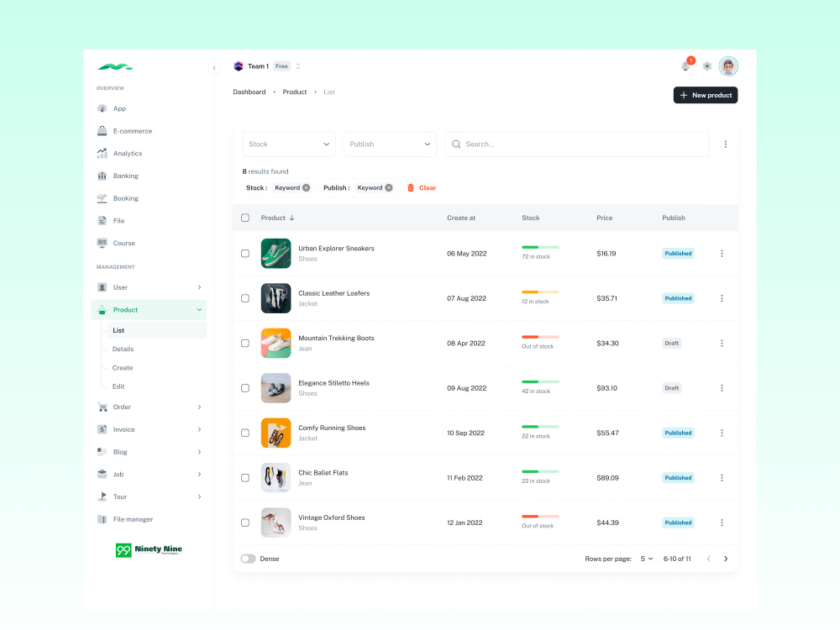Image resolution: width=840 pixels, height=630 pixels.
Task: Expand the Job menu in sidebar
Action: (149, 475)
